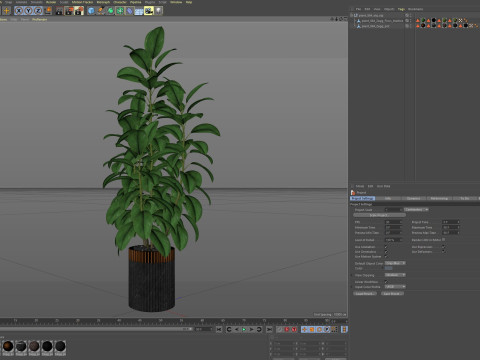Screen dimensions: 480x360
Task: Click the first render clapperboard icon
Action: [59, 11]
